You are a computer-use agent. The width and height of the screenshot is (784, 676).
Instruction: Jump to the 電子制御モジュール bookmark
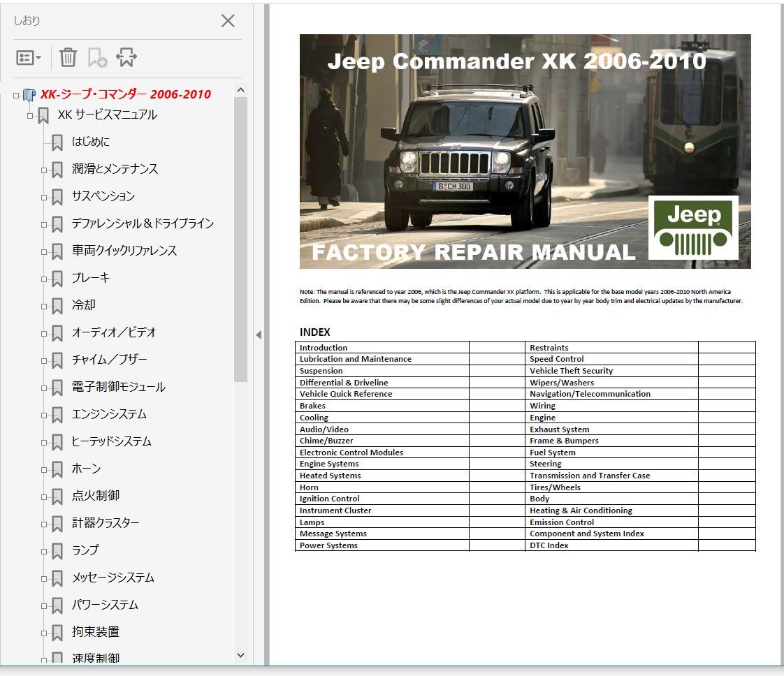tap(118, 387)
